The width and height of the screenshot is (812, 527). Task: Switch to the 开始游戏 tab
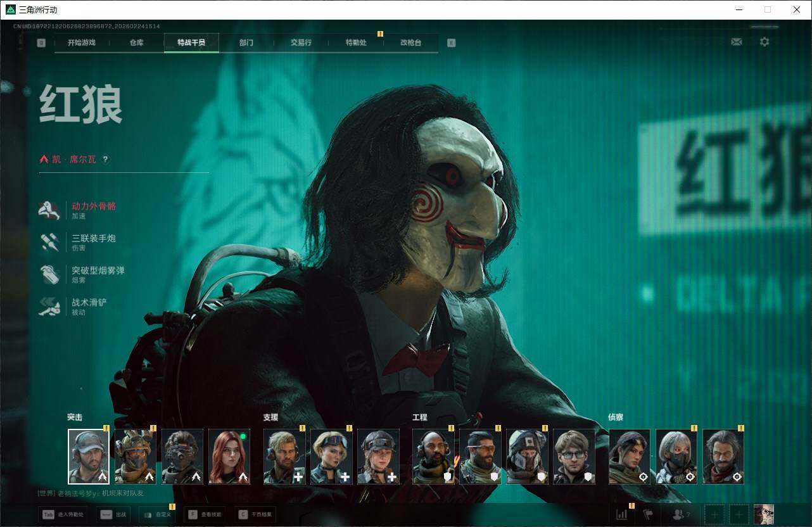coord(82,43)
